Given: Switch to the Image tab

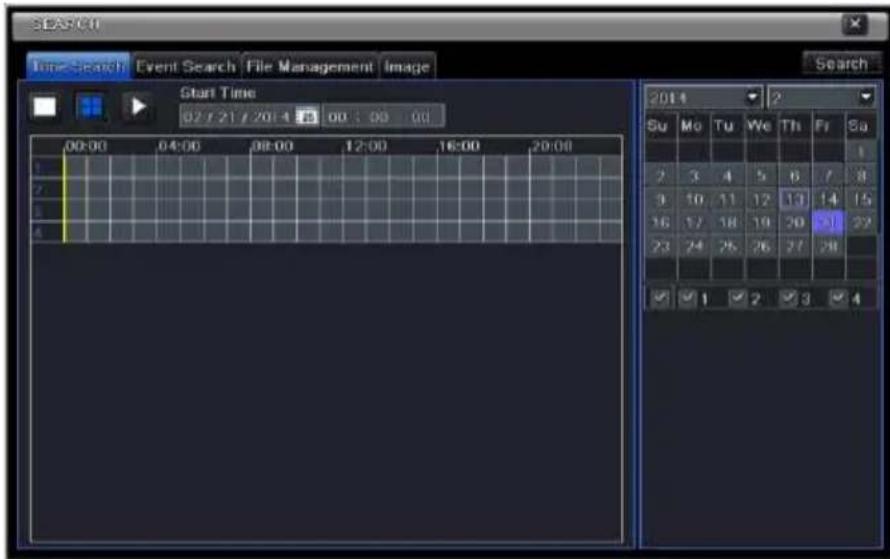Looking at the screenshot, I should pyautogui.click(x=407, y=67).
